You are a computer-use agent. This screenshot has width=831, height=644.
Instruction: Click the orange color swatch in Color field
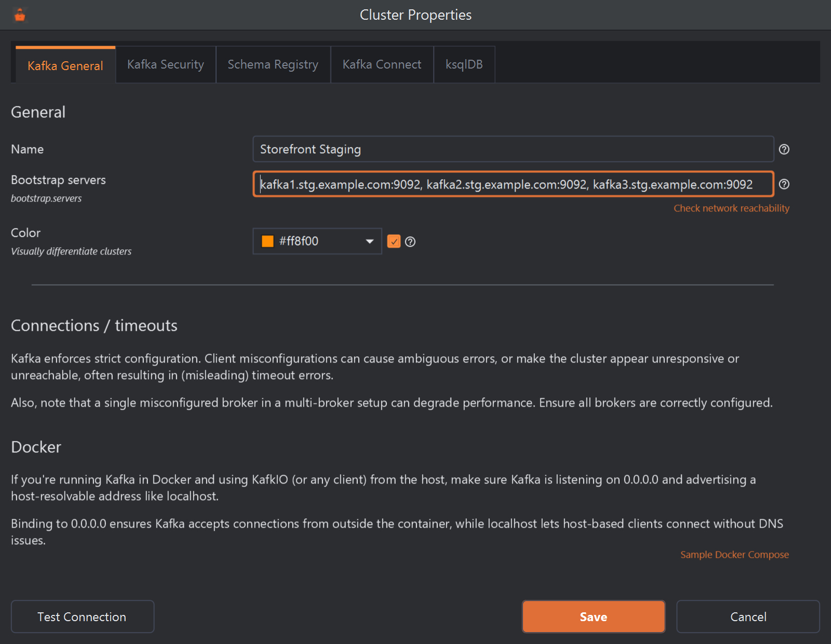[267, 242]
